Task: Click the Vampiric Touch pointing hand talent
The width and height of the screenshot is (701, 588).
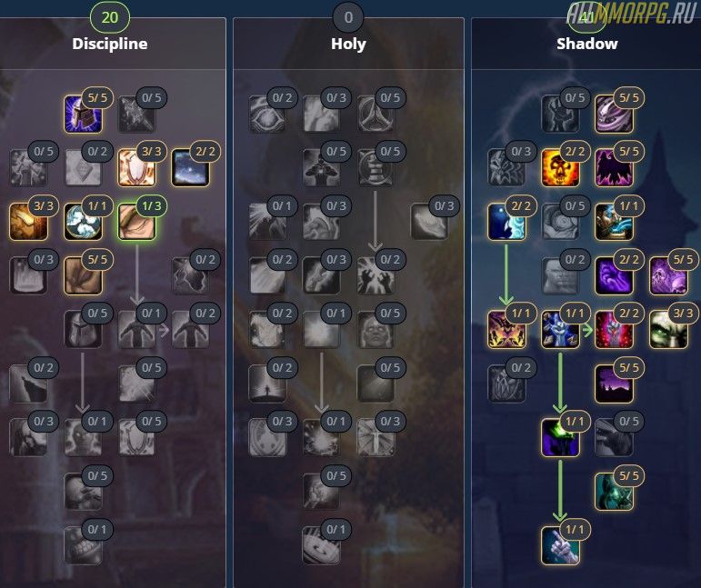Action: coord(560,545)
